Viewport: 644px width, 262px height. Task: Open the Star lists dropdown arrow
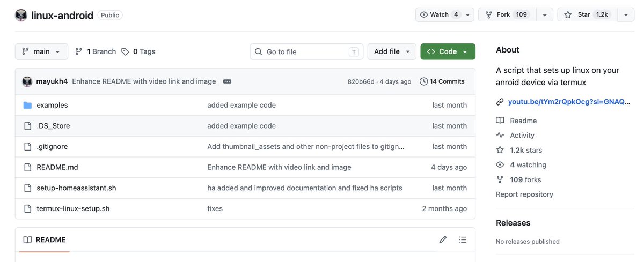point(626,14)
